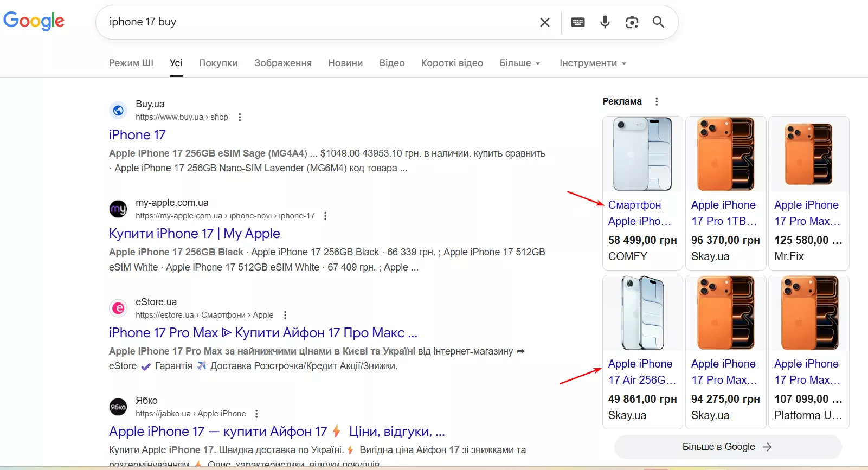
Task: Click the Buy.ua site favicon
Action: pyautogui.click(x=118, y=111)
